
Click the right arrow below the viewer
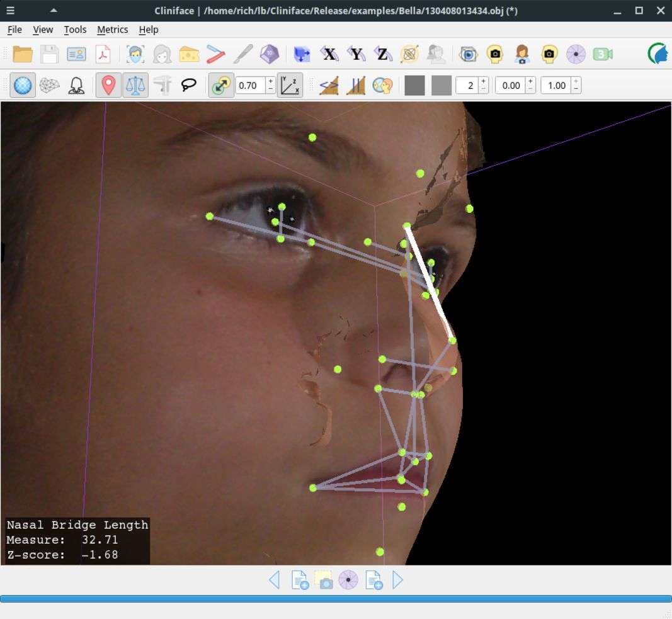tap(398, 579)
